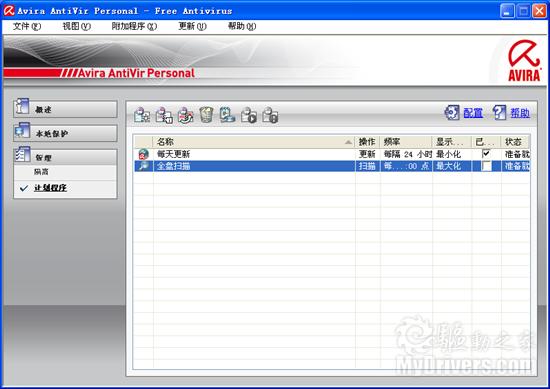Open the report file document icon
The image size is (550, 389).
(227, 115)
